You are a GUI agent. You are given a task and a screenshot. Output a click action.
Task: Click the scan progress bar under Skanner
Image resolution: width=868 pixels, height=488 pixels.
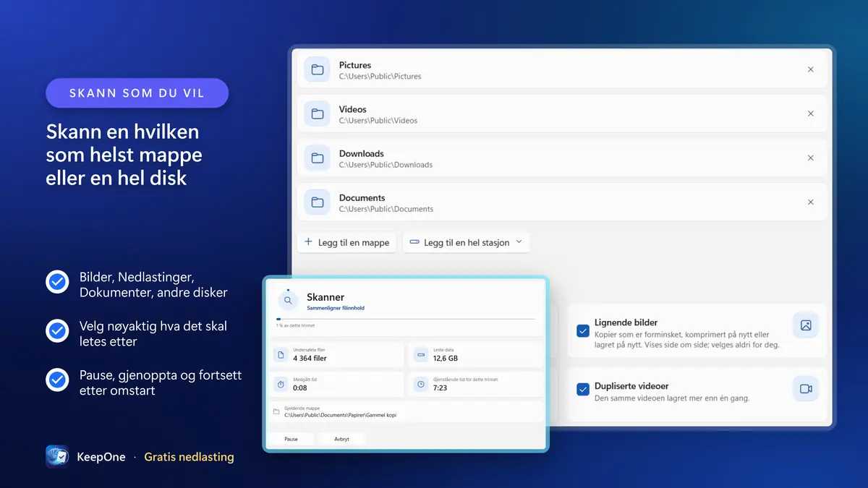(406, 319)
